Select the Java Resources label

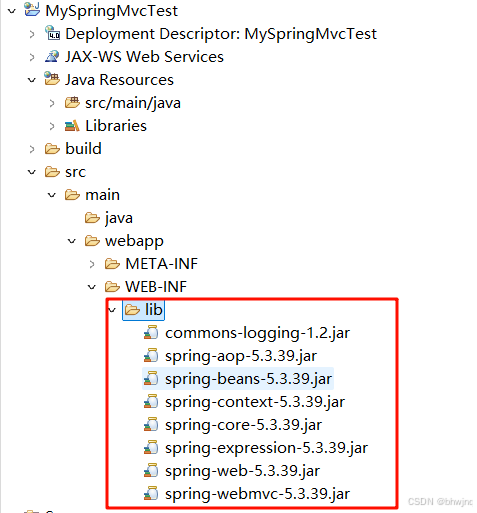coord(119,80)
